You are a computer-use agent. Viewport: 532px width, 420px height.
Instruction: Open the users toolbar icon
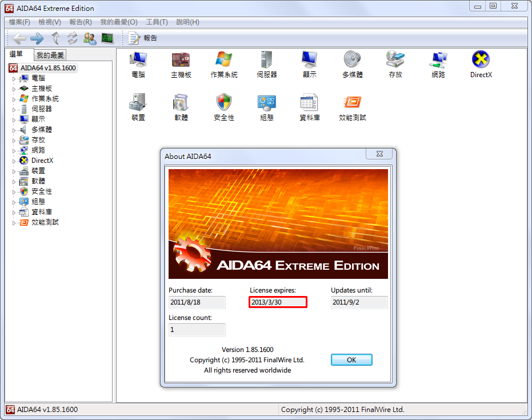click(x=90, y=38)
